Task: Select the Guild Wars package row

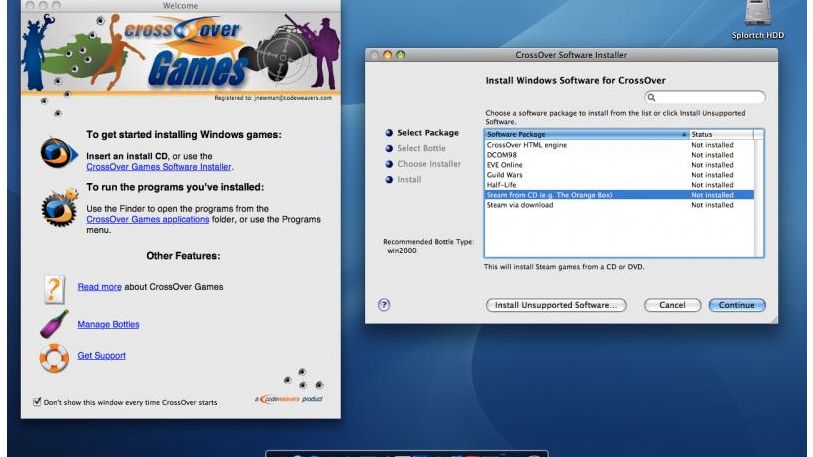Action: [619, 175]
